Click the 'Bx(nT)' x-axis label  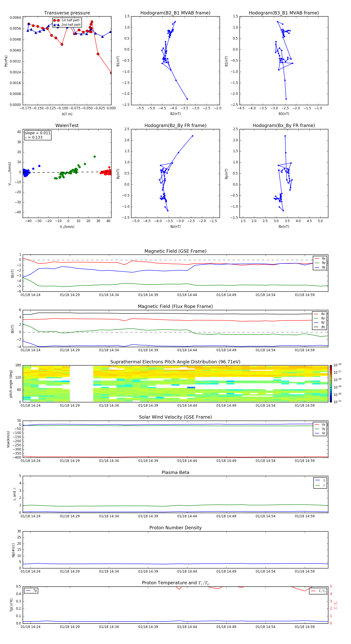pos(284,227)
